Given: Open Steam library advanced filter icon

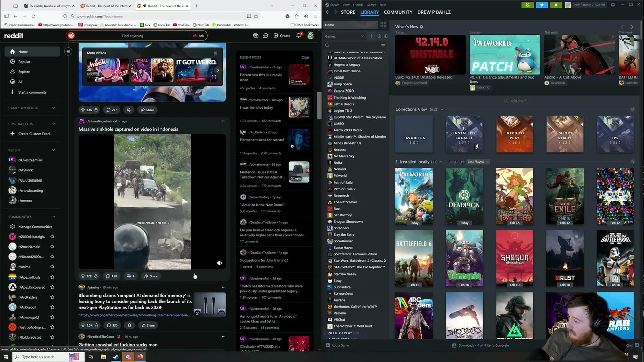Looking at the screenshot, I should (383, 46).
